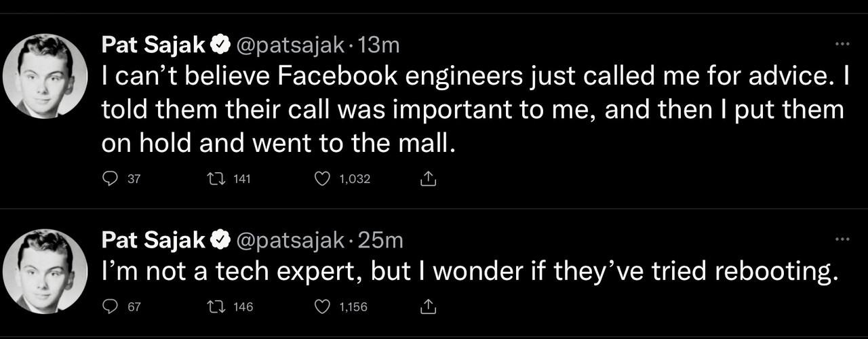Open the 13m timestamp link

tap(378, 45)
